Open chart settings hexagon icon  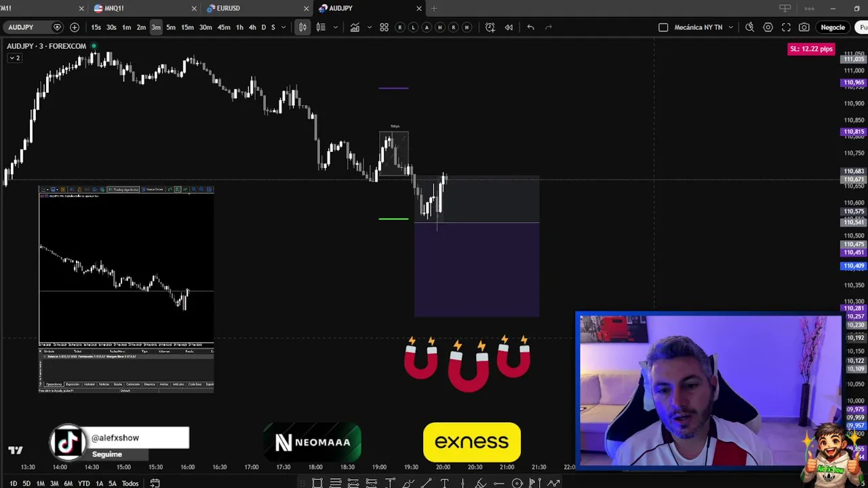coord(768,27)
